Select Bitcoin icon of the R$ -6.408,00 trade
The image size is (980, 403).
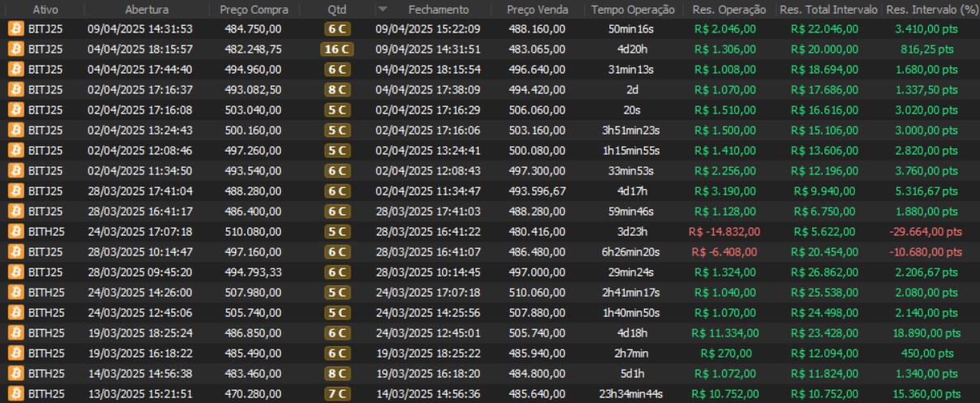click(x=15, y=251)
